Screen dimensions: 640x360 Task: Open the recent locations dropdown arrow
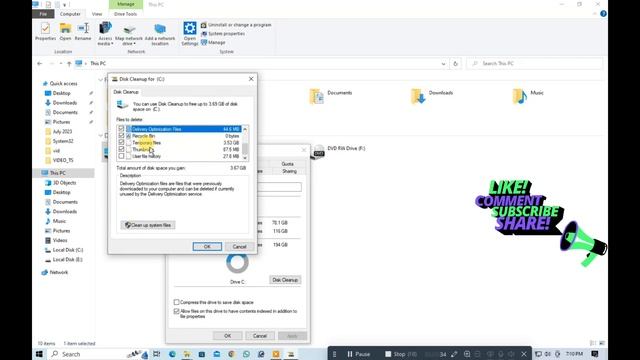click(x=60, y=64)
